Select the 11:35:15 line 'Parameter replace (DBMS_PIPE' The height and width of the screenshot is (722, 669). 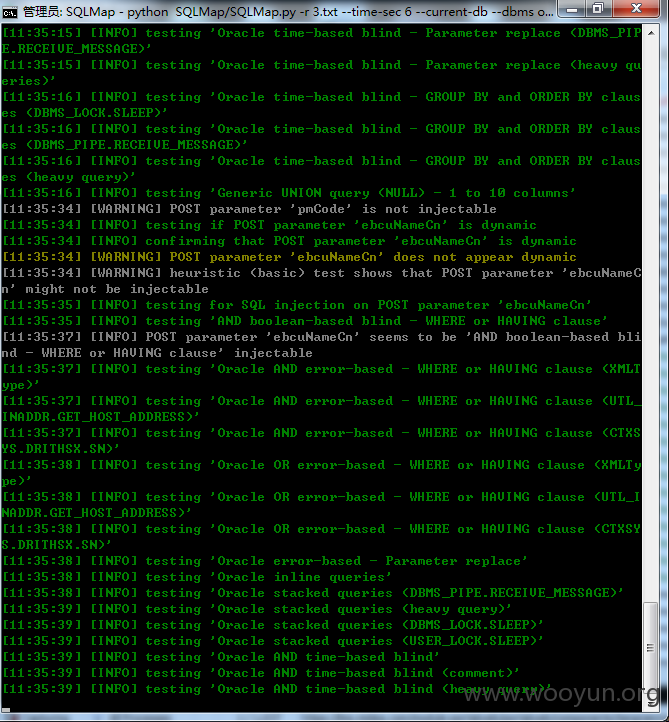click(321, 33)
